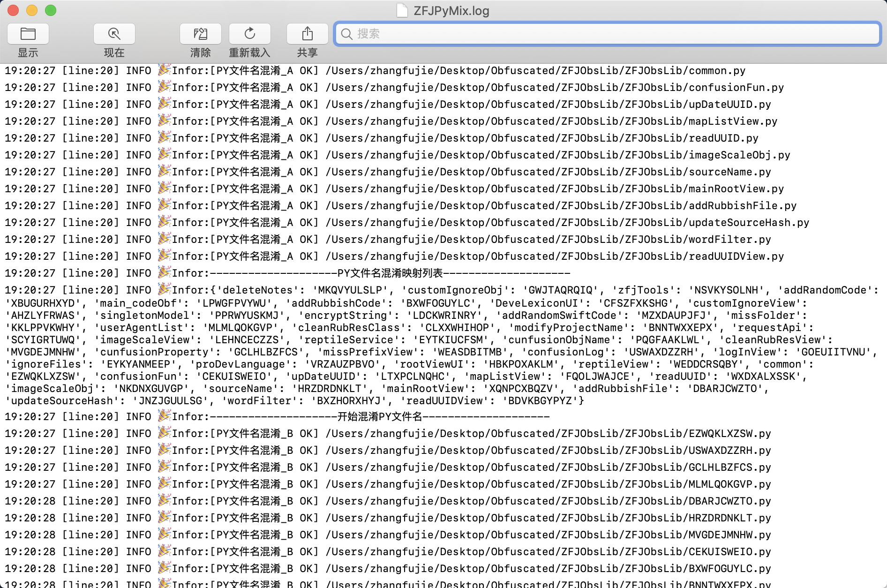
Task: Click the ZFJPyMix.log window title text
Action: tap(451, 10)
